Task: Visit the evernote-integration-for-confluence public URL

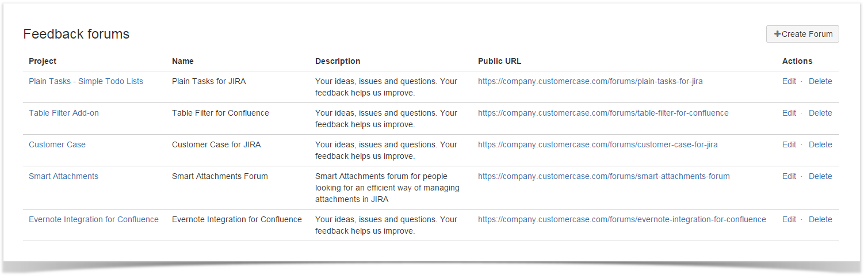Action: (x=622, y=219)
